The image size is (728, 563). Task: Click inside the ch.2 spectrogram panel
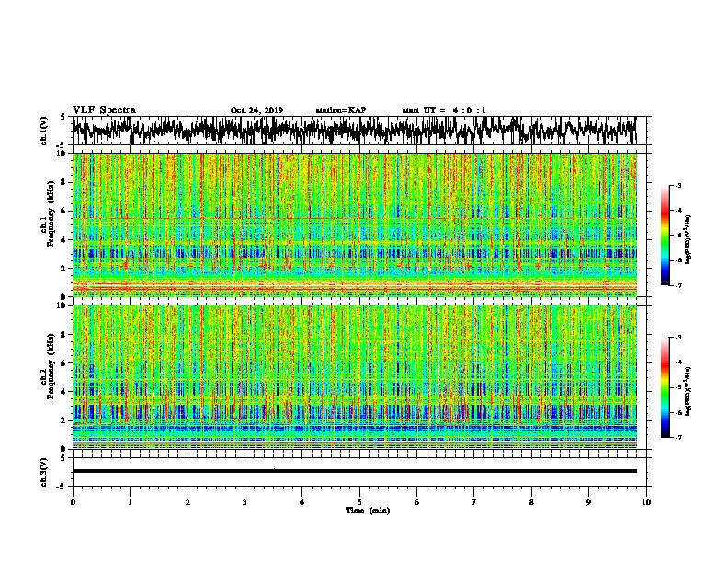(354, 376)
